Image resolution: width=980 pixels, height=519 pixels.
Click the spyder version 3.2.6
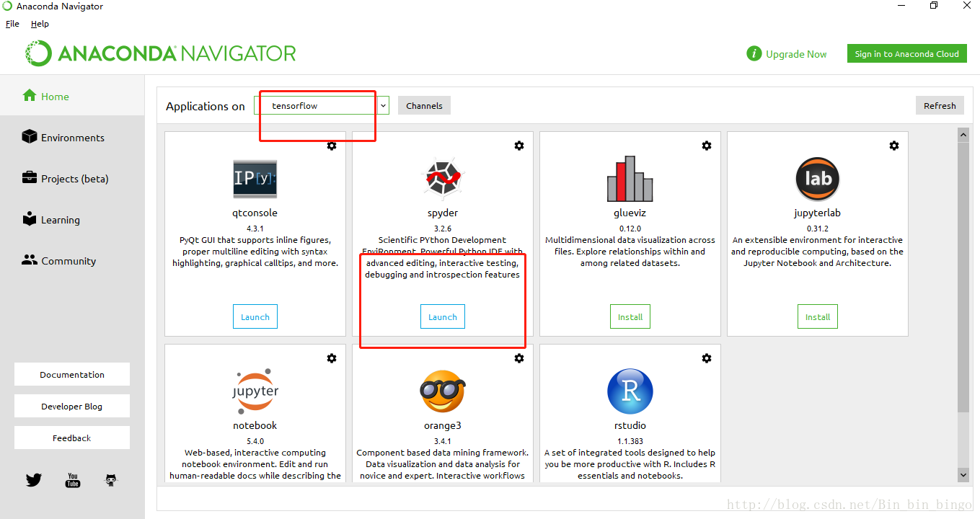click(x=443, y=228)
